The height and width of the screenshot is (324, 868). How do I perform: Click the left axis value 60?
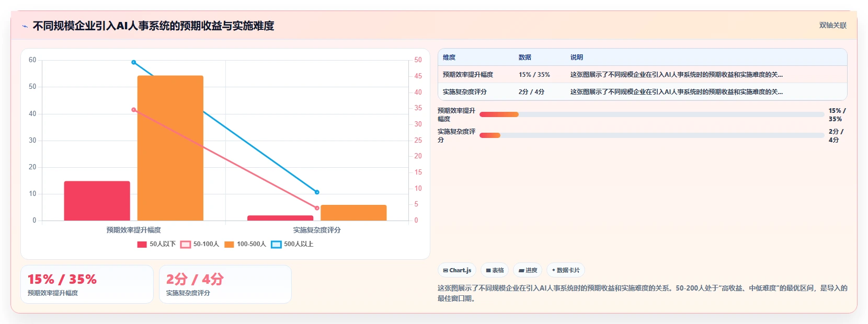coord(32,60)
